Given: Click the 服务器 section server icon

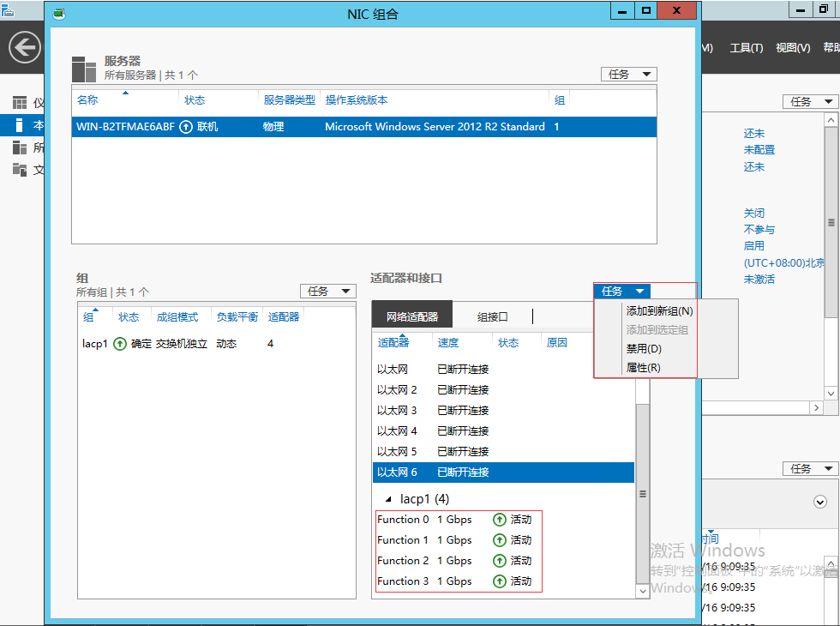Looking at the screenshot, I should [x=84, y=69].
